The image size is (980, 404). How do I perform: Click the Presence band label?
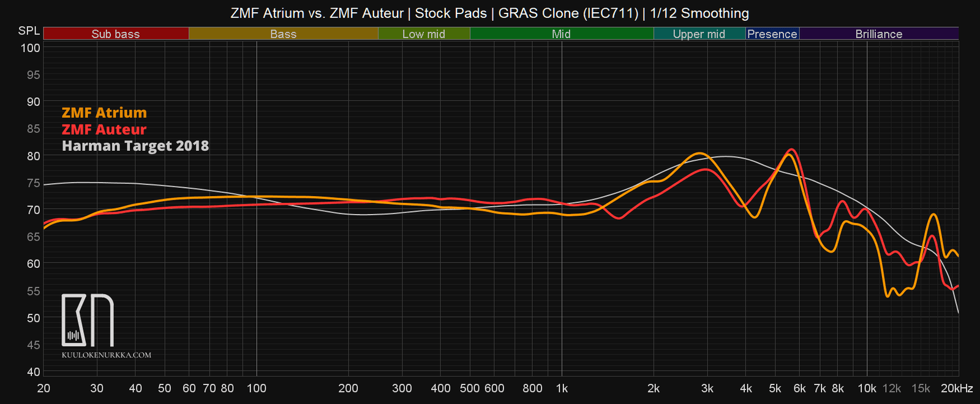[x=772, y=34]
